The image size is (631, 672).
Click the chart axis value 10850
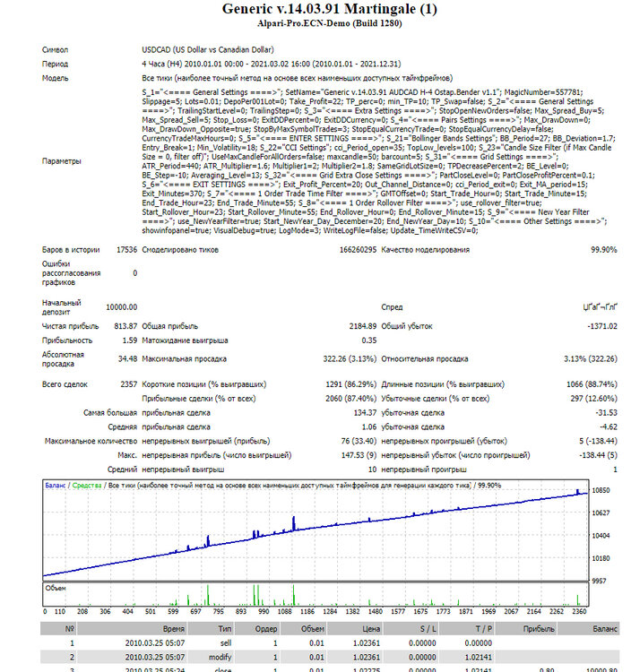(601, 490)
